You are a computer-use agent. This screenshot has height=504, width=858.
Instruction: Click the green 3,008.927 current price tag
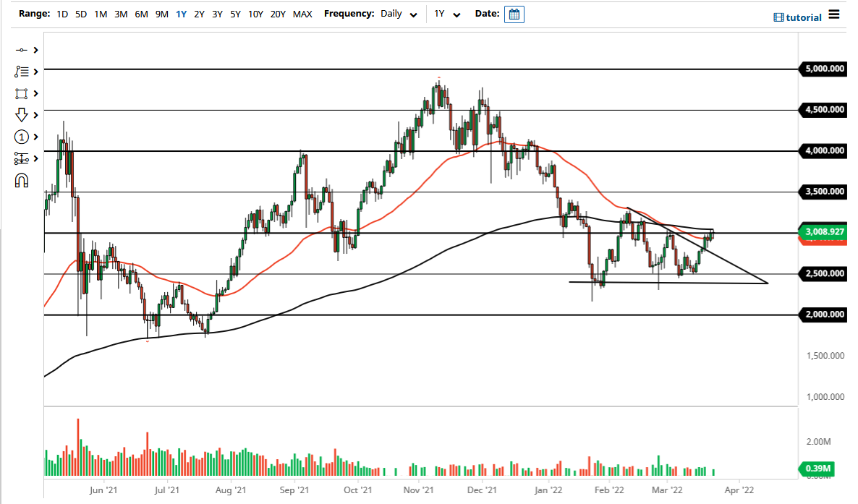pyautogui.click(x=823, y=231)
